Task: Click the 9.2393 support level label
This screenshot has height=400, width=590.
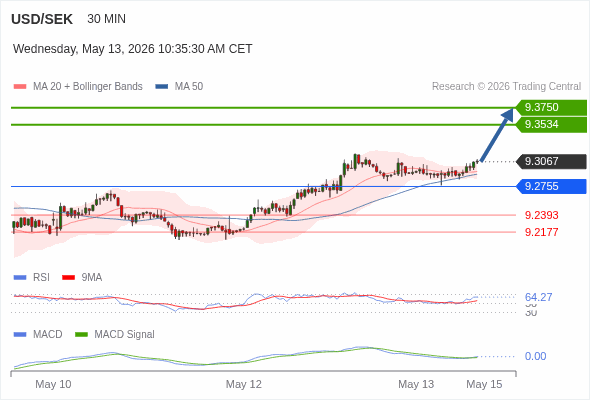Action: click(541, 215)
